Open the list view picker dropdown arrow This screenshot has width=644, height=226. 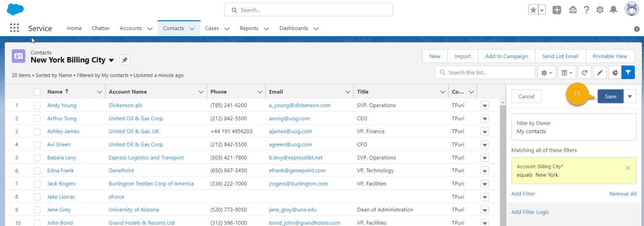(x=112, y=60)
